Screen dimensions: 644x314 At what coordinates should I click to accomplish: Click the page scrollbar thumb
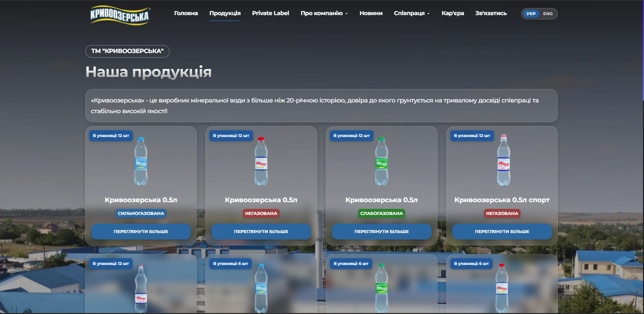(643, 50)
